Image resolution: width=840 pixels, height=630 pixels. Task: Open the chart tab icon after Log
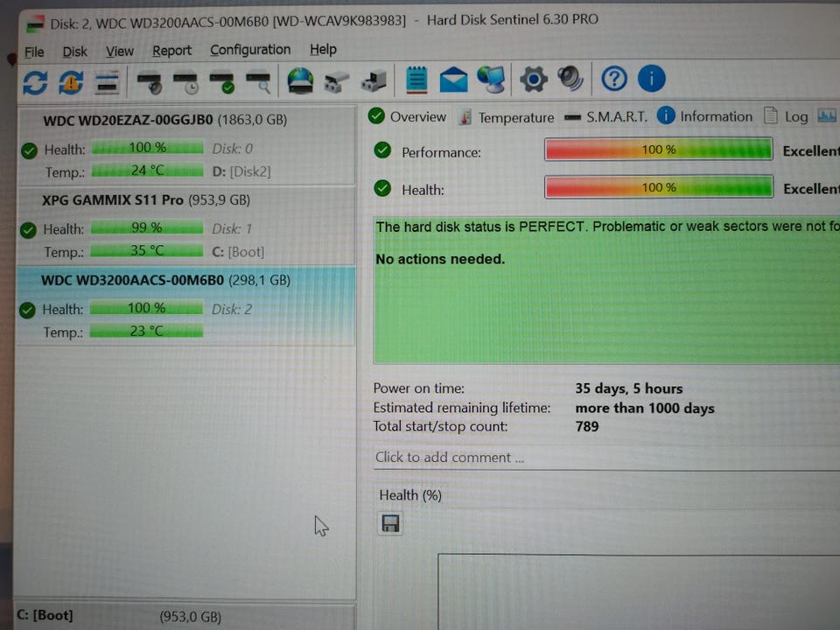pyautogui.click(x=826, y=115)
